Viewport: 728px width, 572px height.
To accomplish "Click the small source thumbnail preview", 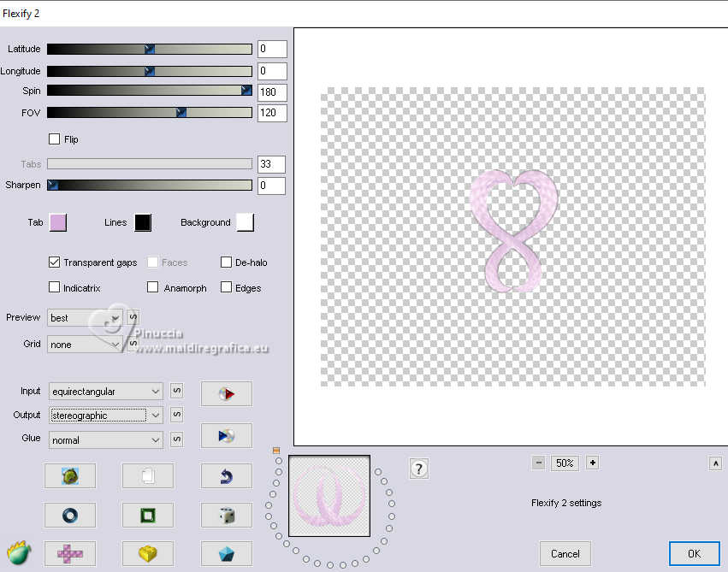I will coord(329,495).
